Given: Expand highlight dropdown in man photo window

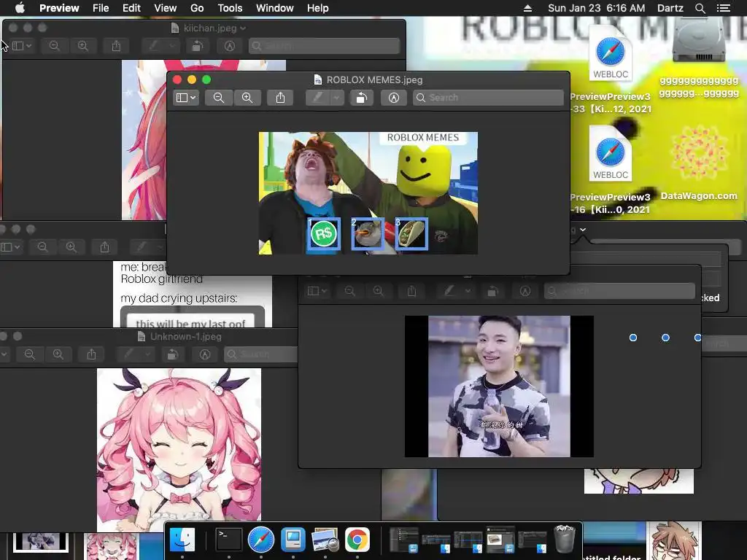Looking at the screenshot, I should point(468,291).
